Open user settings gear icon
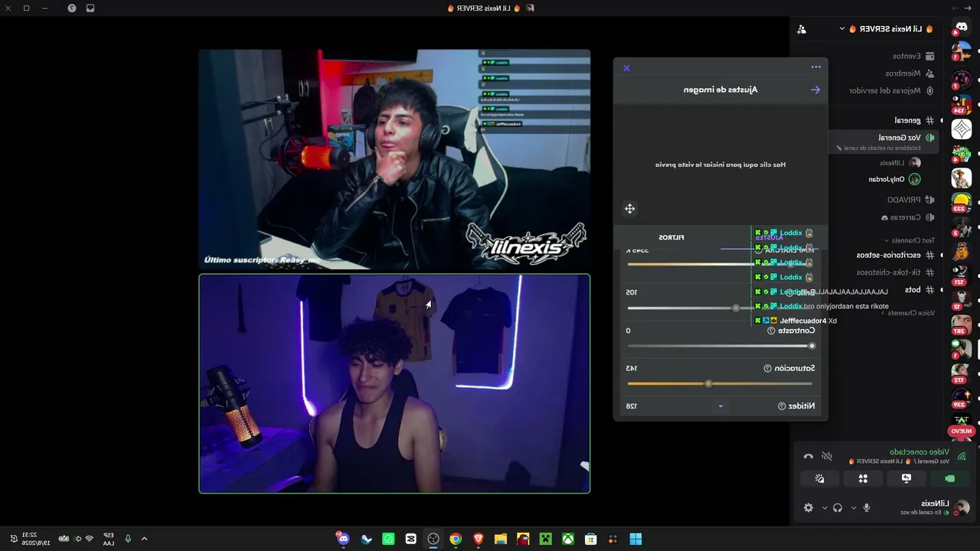This screenshot has height=551, width=980. click(808, 507)
